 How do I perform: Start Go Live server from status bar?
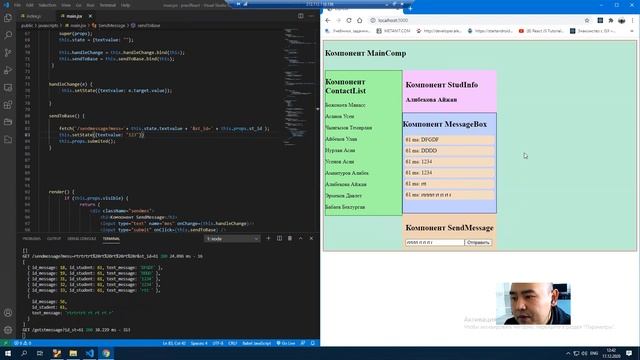[x=286, y=343]
